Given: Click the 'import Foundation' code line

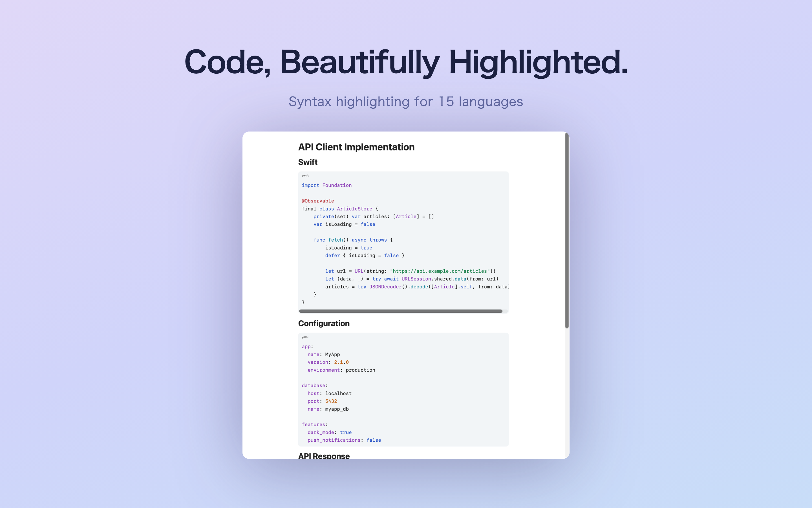Looking at the screenshot, I should [x=326, y=185].
